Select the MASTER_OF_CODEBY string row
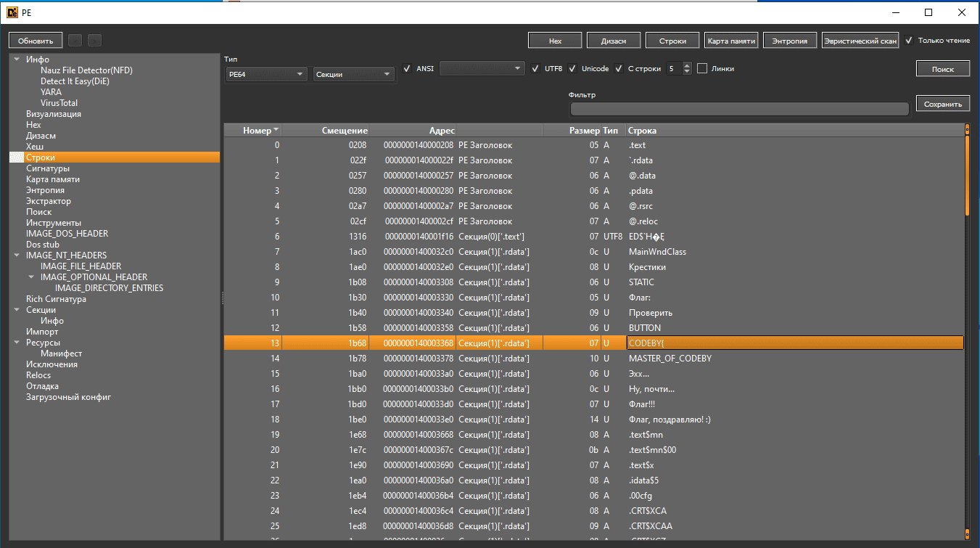980x548 pixels. pyautogui.click(x=670, y=359)
